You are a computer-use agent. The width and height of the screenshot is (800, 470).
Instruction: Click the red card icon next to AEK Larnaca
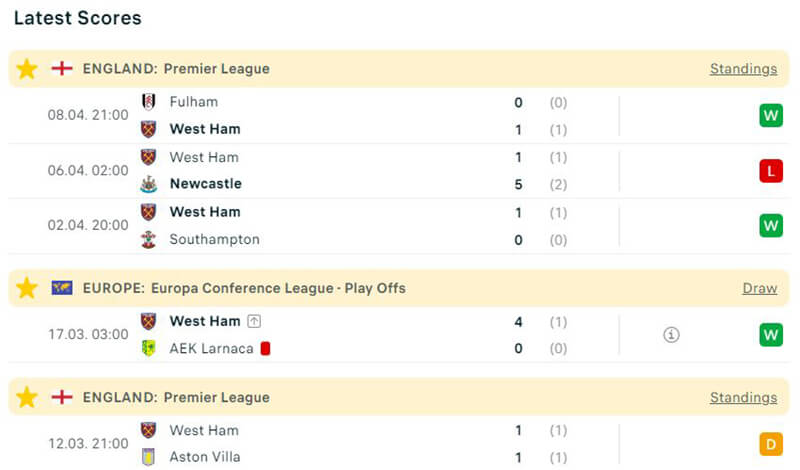(x=266, y=348)
